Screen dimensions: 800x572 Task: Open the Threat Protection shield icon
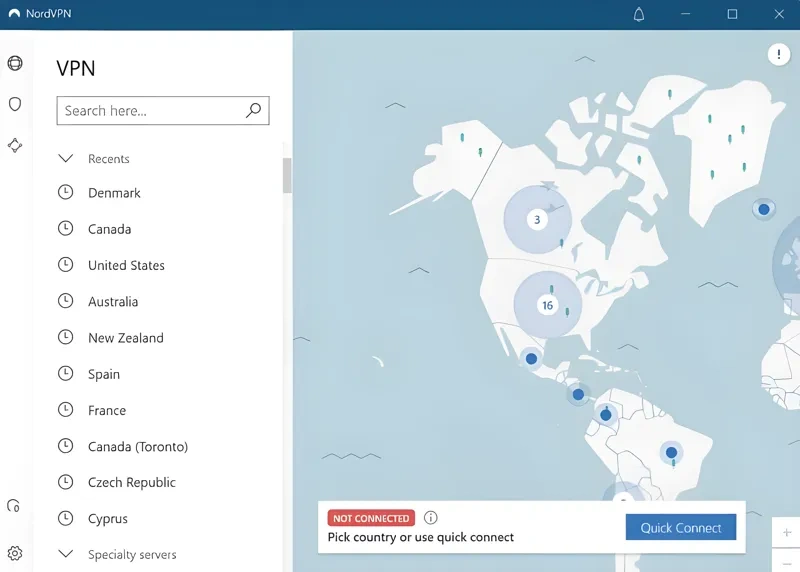pos(15,104)
